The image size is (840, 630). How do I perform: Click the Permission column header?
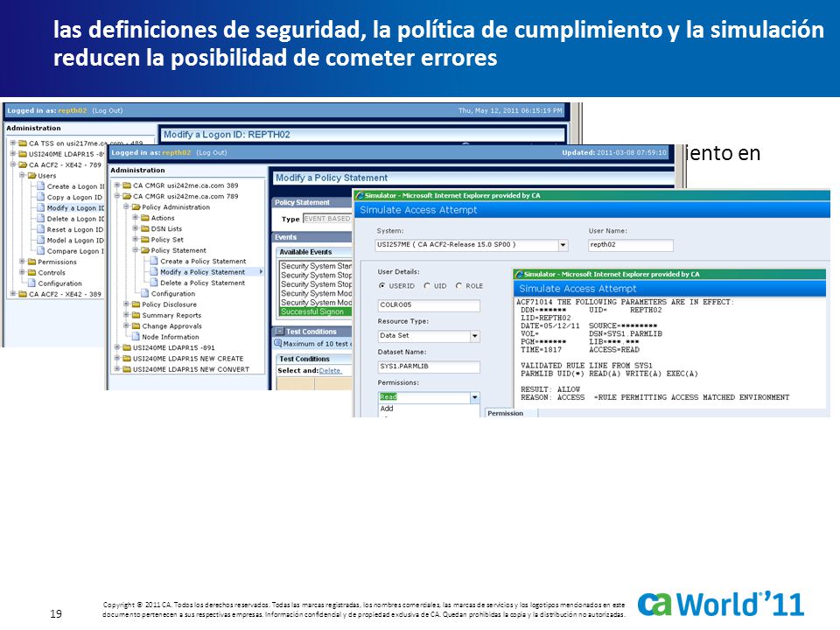click(505, 413)
